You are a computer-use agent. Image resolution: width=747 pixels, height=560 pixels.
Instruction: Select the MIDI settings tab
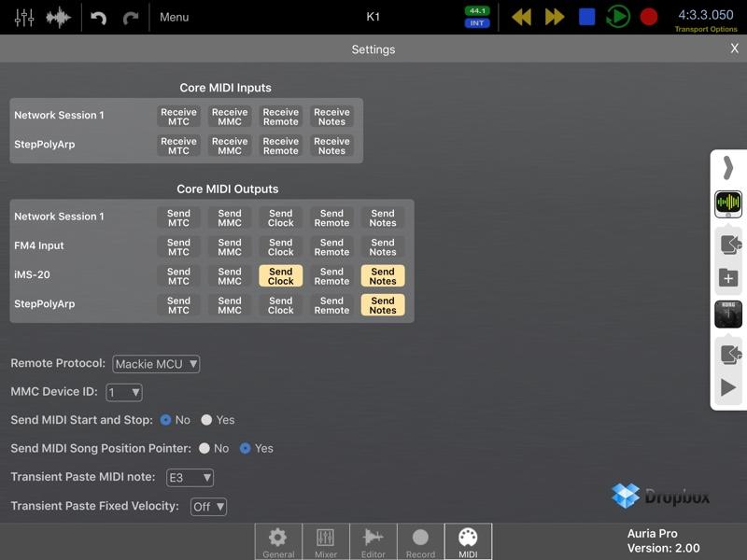click(x=468, y=542)
